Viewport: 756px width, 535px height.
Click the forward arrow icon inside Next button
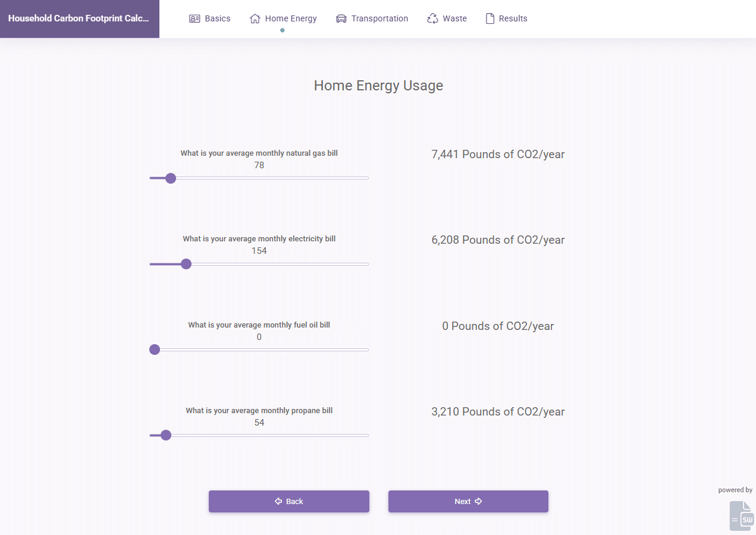478,501
